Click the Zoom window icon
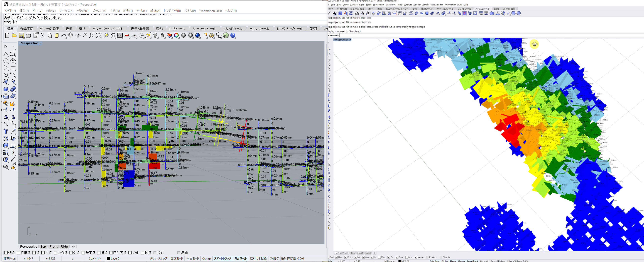Image resolution: width=644 pixels, height=262 pixels. click(x=92, y=36)
